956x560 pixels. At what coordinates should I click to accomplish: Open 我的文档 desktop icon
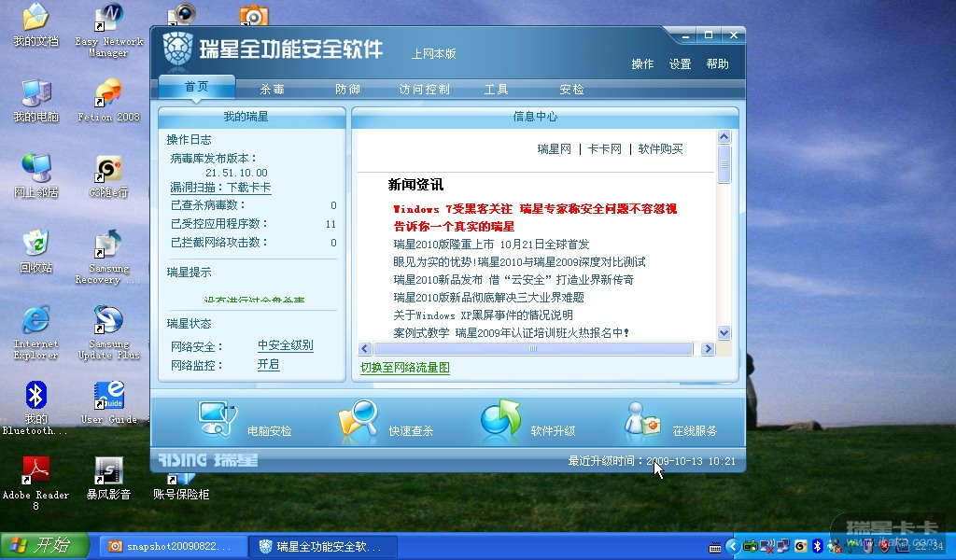tap(35, 25)
